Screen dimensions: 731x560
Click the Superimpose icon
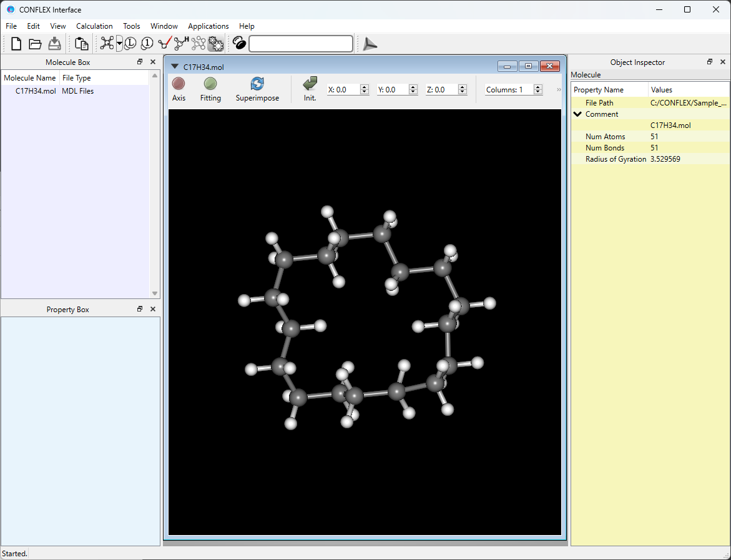pyautogui.click(x=257, y=84)
